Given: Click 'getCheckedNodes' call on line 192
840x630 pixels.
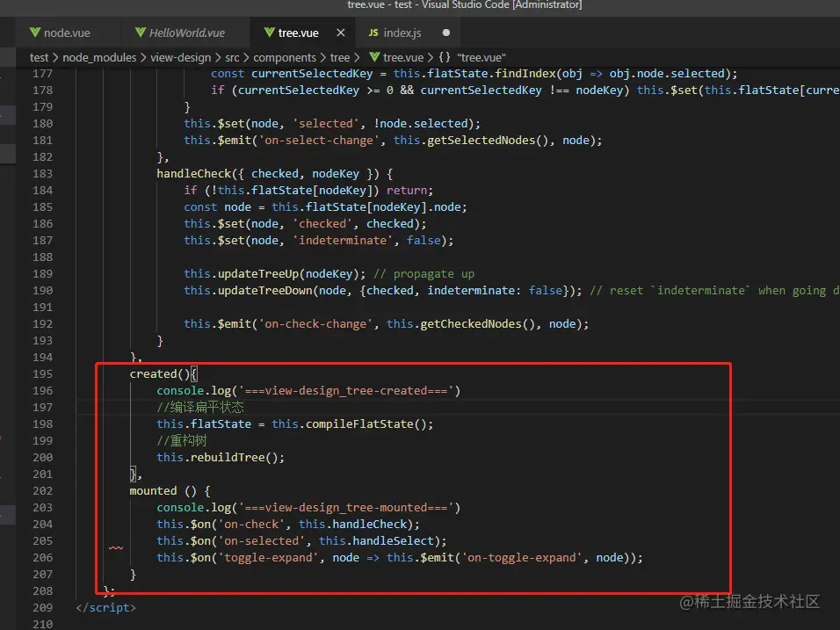Looking at the screenshot, I should point(470,324).
